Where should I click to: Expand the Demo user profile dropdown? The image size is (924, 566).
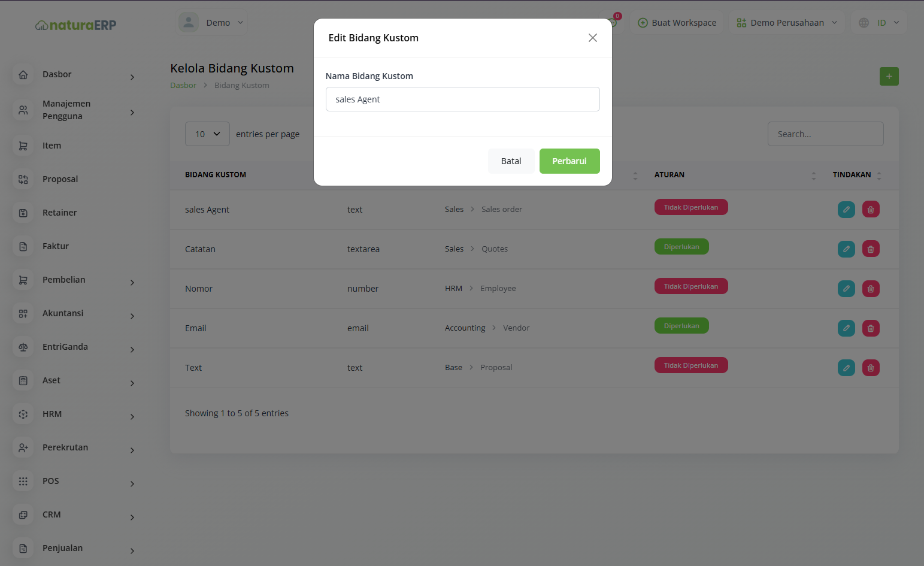211,23
